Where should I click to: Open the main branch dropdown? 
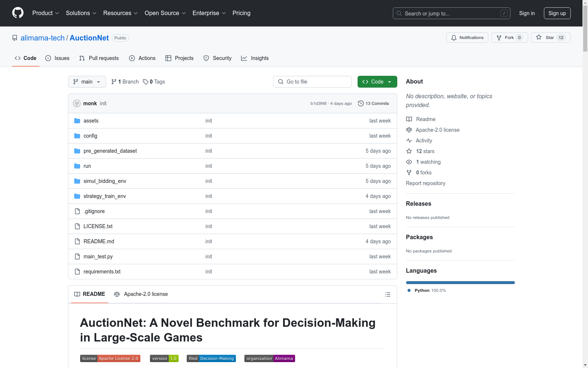(87, 82)
